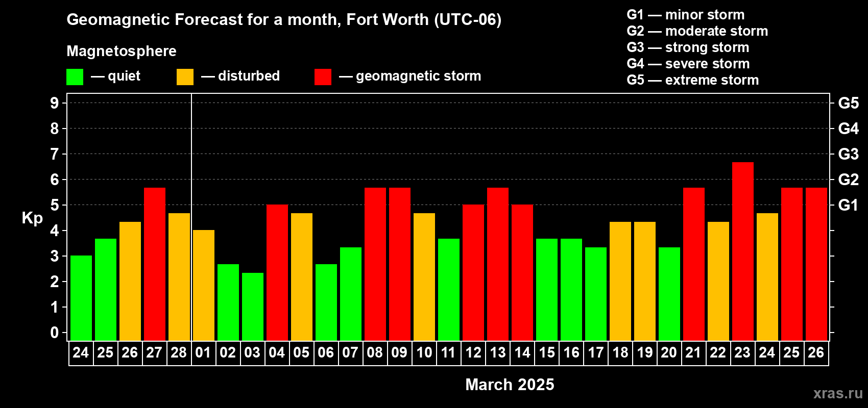Click the G3 label on right axis

tap(849, 154)
